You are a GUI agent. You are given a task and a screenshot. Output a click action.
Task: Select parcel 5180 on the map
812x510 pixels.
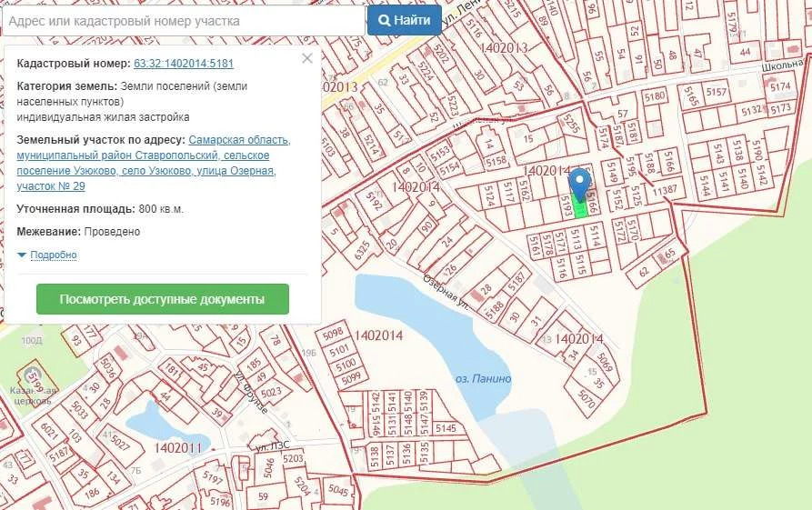[x=654, y=96]
